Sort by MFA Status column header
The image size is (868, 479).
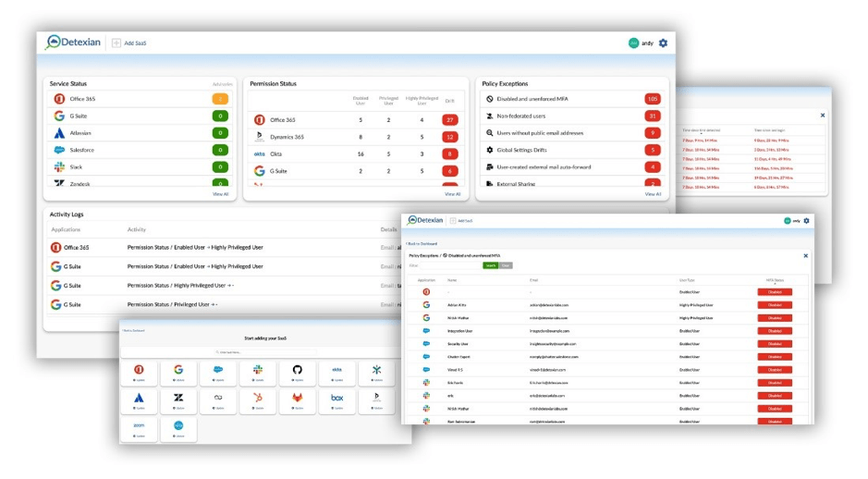pos(775,281)
